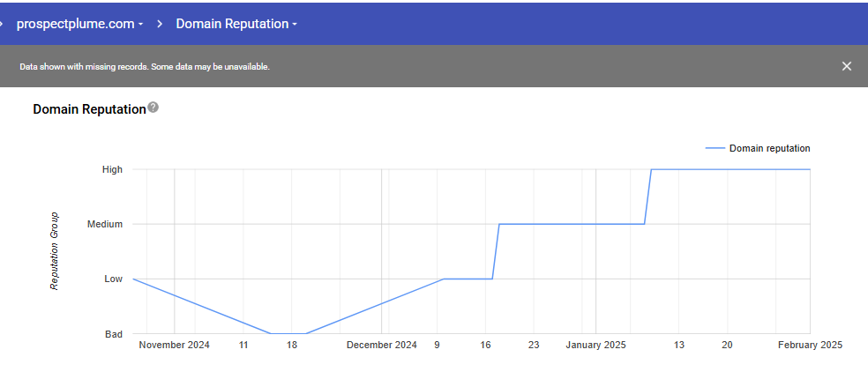Expand the Domain Reputation dashboard dropdown
Image resolution: width=868 pixels, height=372 pixels.
(x=236, y=24)
